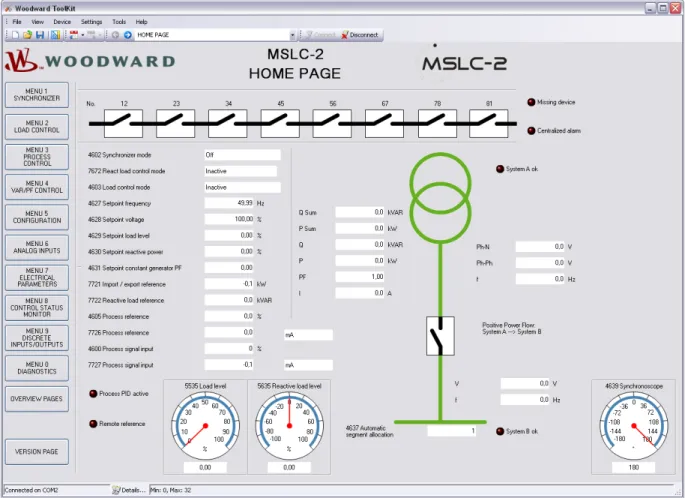Click the 4627 Setpoint frequency value field
Viewport: 685px width, 498px height.
tap(229, 203)
